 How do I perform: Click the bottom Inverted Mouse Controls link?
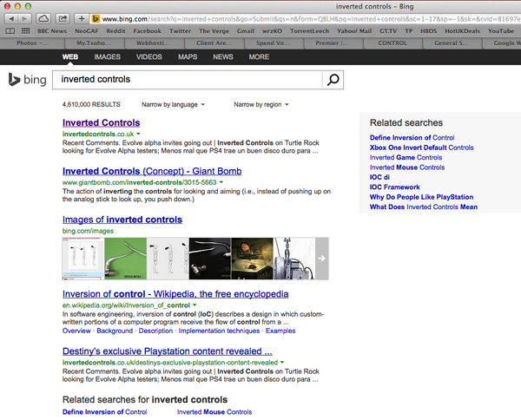pyautogui.click(x=214, y=412)
